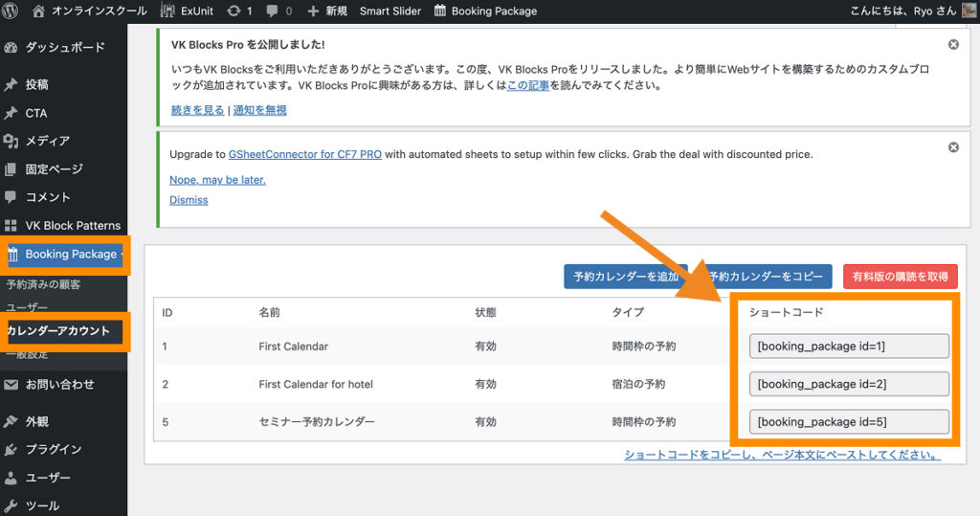Select the shortcode field booking_package id=1

(x=849, y=346)
